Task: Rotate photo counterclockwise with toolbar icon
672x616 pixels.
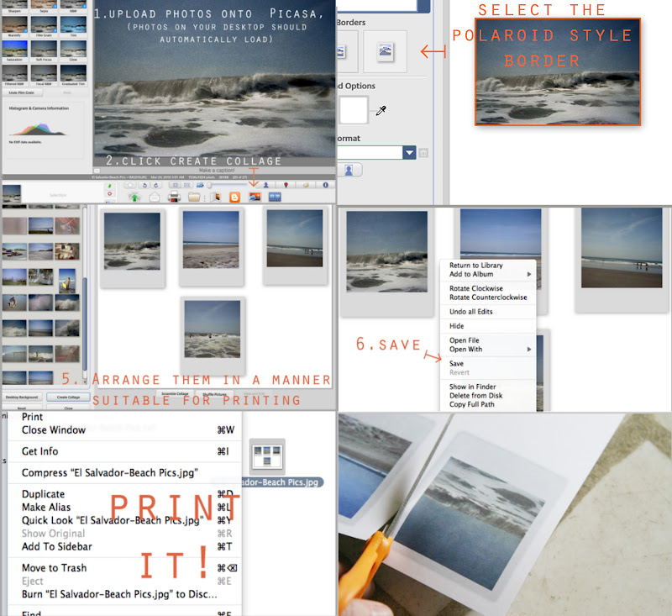Action: point(144,185)
